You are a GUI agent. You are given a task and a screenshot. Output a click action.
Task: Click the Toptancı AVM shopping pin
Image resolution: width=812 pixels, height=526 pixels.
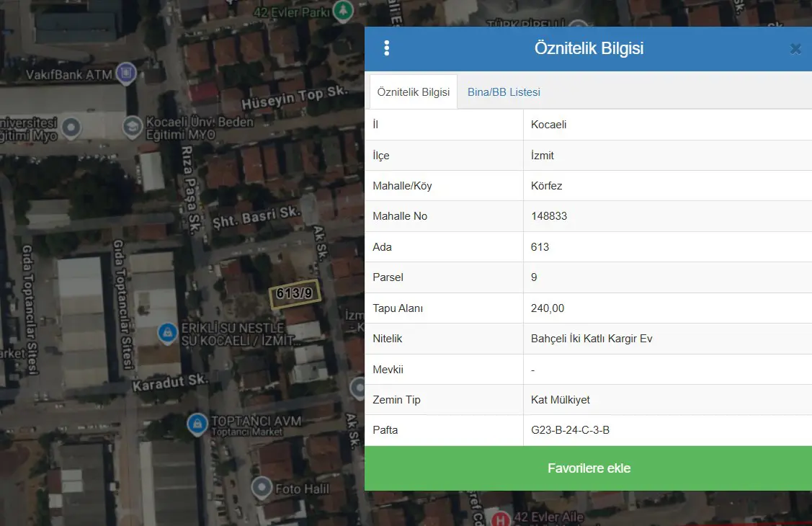[x=197, y=424]
